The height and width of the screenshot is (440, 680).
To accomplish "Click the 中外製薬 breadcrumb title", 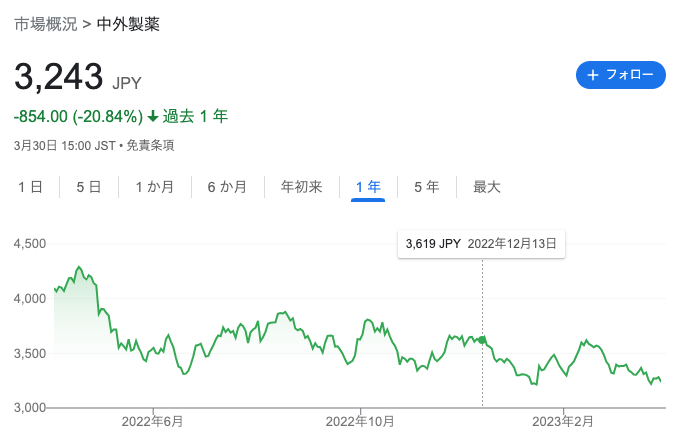I will click(x=128, y=24).
